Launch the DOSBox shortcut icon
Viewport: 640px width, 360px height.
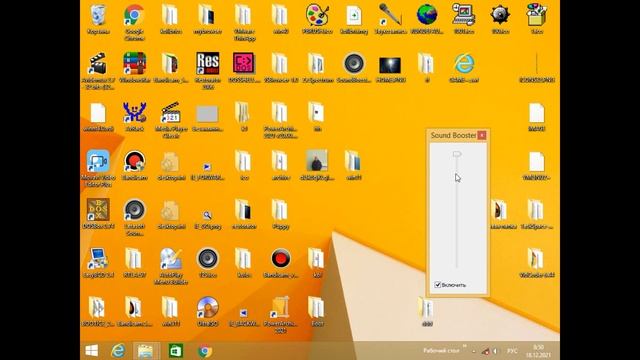click(x=98, y=210)
